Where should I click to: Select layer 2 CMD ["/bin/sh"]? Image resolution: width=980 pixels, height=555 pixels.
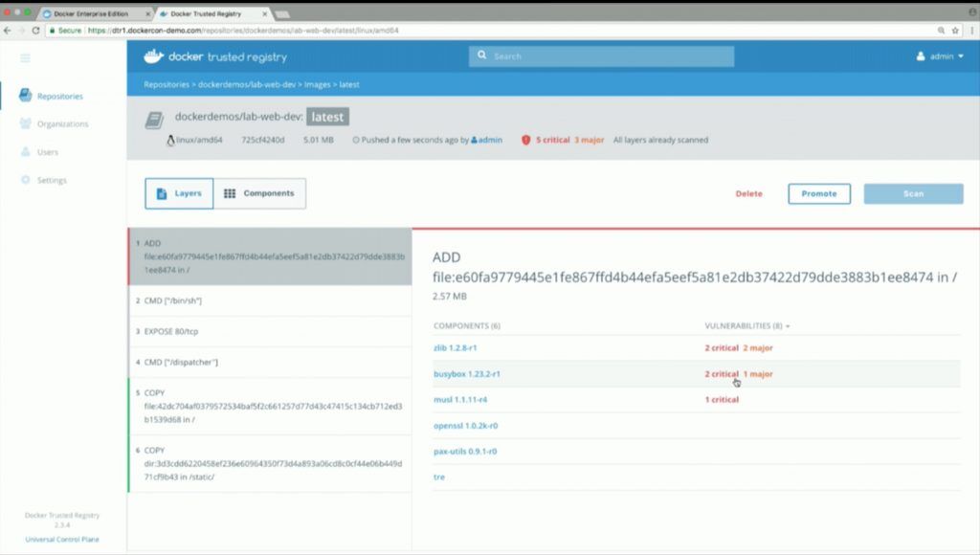click(270, 300)
